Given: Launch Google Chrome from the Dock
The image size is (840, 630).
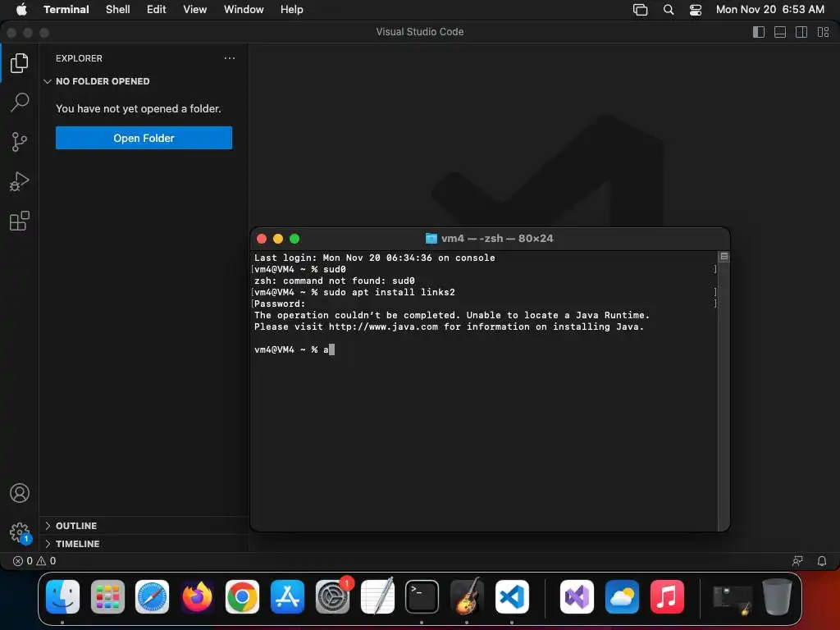Looking at the screenshot, I should (242, 597).
